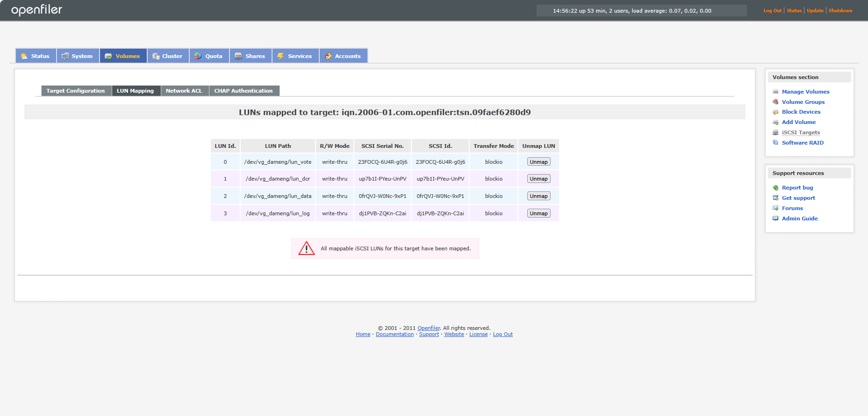Click the Status tab sun icon
The width and height of the screenshot is (868, 416).
coord(24,56)
